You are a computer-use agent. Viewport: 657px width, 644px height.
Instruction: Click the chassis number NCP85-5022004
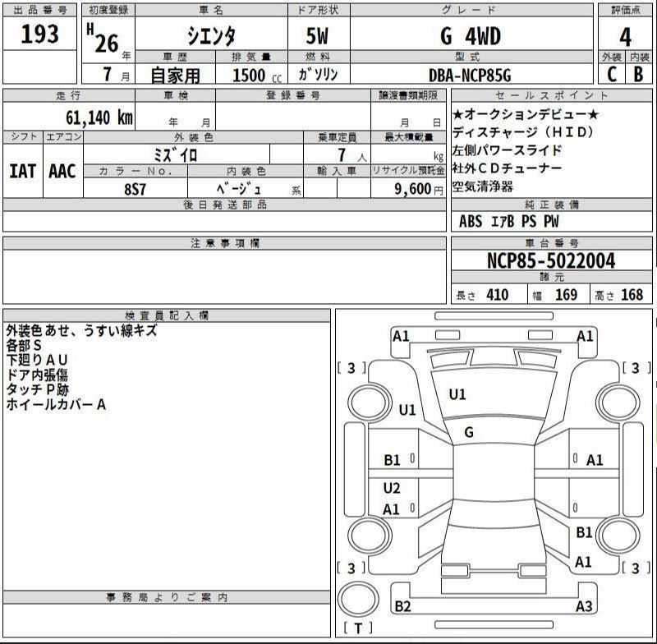coord(551,260)
